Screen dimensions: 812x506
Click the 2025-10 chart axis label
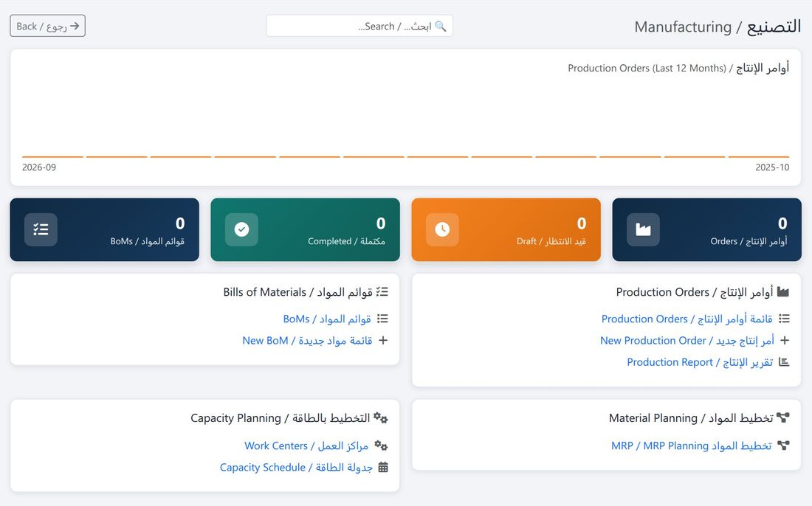click(772, 167)
